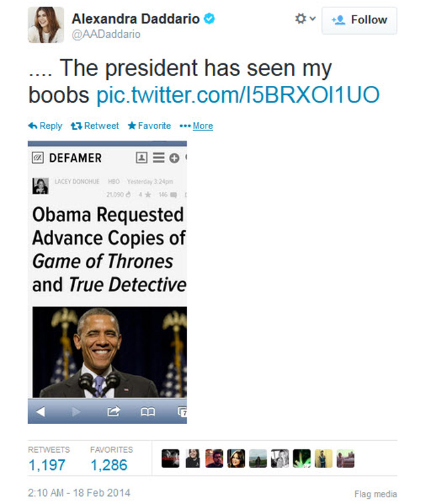431x504 pixels.
Task: Click the blue verified badge
Action: tap(209, 19)
